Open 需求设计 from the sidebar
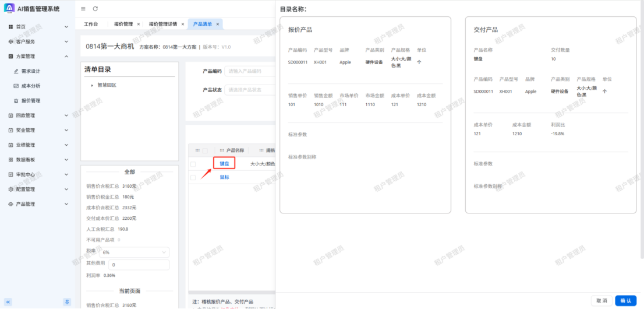644x309 pixels. point(30,71)
